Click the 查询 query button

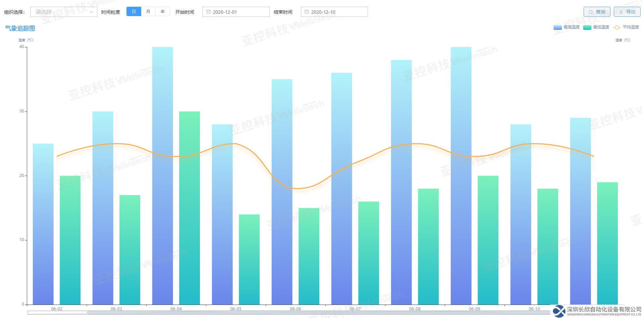[x=597, y=12]
